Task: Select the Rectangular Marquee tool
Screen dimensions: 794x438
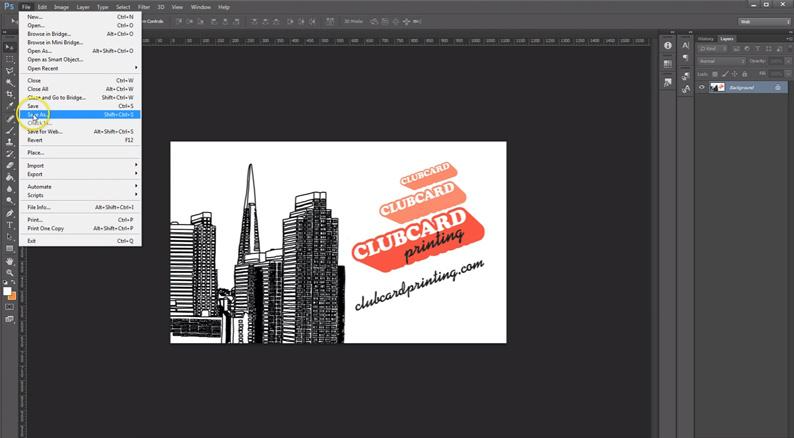Action: pyautogui.click(x=10, y=59)
